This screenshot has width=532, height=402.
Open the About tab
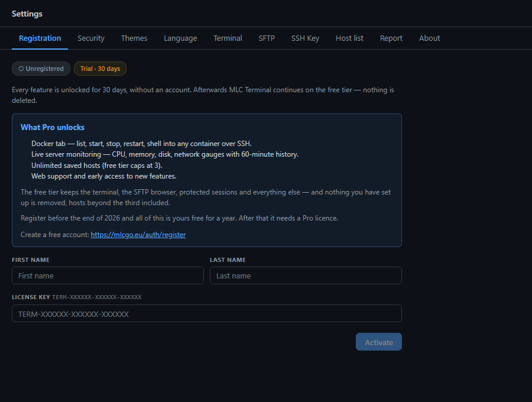[x=429, y=38]
